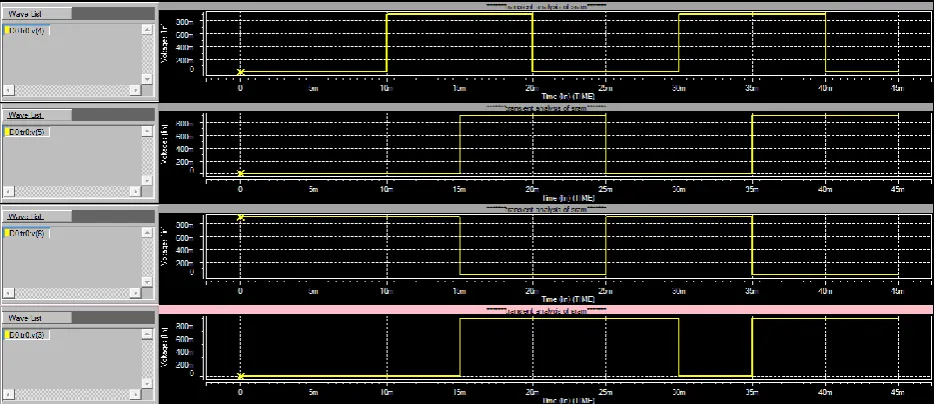Click the left scroll arrow in v(4) wave list
The height and width of the screenshot is (404, 937).
(8, 90)
